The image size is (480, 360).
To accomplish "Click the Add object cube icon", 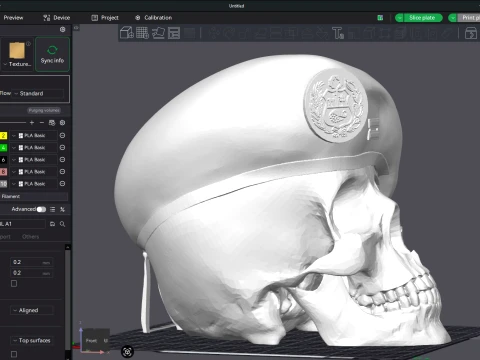I will (127, 33).
